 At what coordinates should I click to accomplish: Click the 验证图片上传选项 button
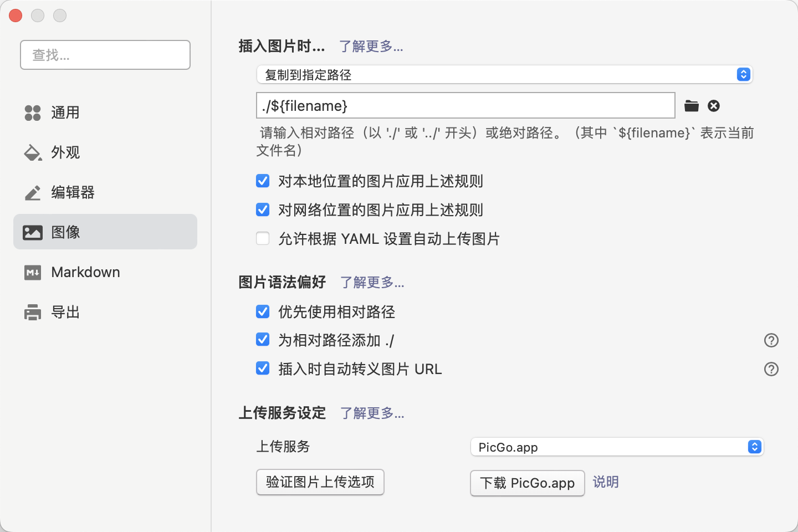click(320, 482)
